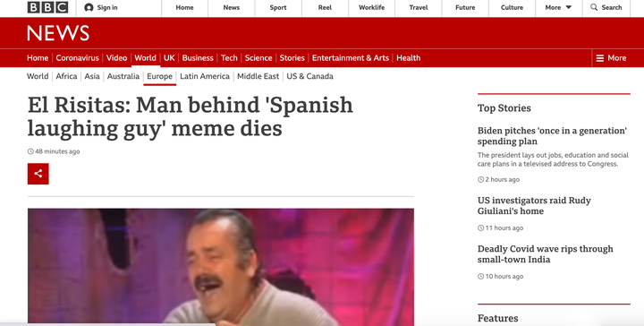Click 'Top Stories' heading
This screenshot has height=326, width=644.
coord(504,108)
